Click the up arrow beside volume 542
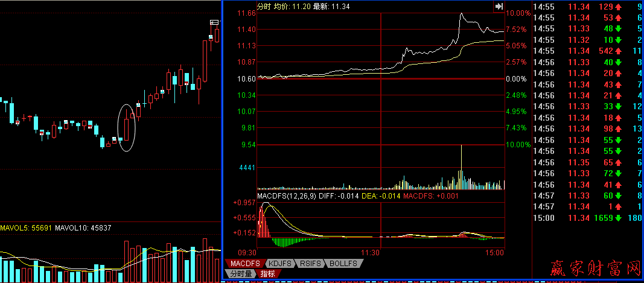 [x=619, y=51]
